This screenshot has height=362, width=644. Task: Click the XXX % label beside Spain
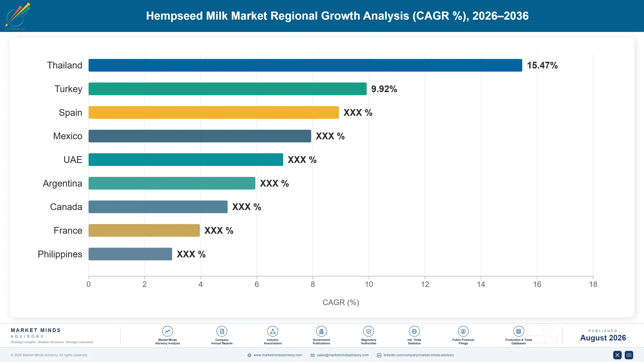pos(358,113)
